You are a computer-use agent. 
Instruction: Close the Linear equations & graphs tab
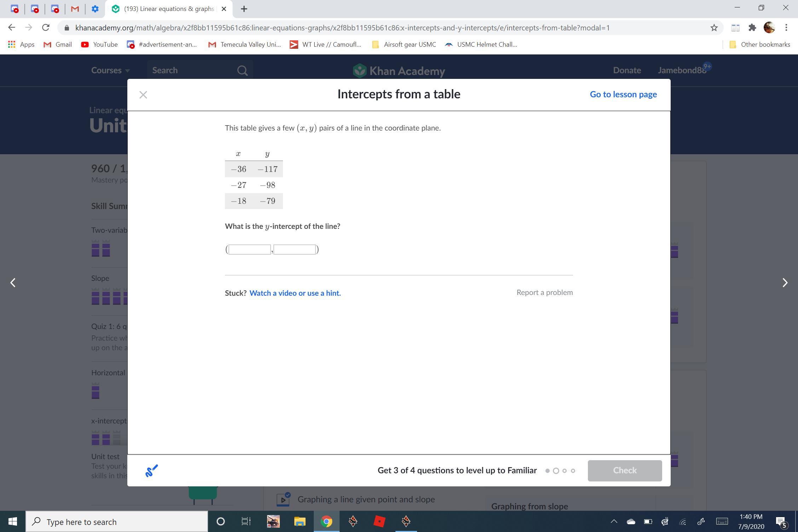click(x=224, y=9)
